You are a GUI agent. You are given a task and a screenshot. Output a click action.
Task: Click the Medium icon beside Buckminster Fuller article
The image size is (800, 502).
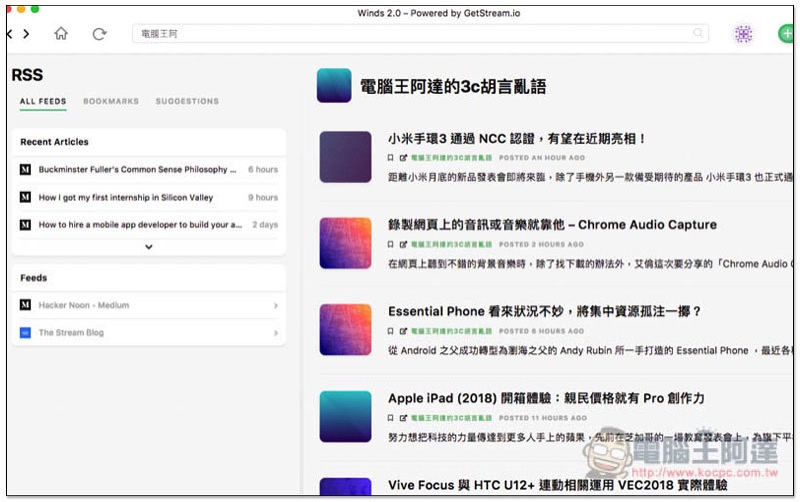coord(25,169)
